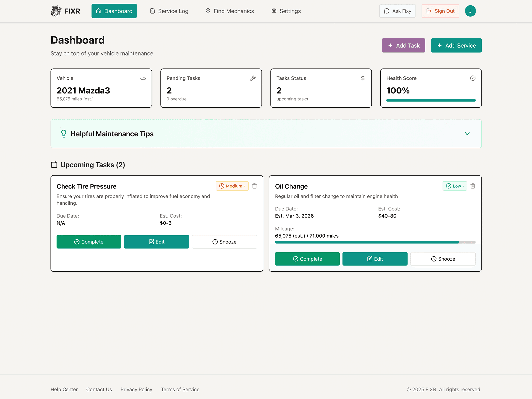The image size is (532, 399).
Task: Snooze the Check Tire Pressure task
Action: click(x=224, y=242)
